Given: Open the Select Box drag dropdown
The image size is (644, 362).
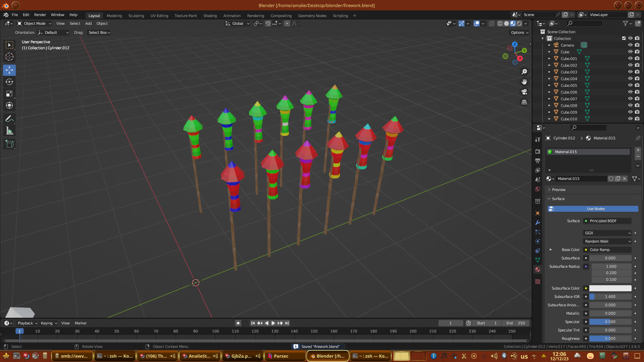Looking at the screenshot, I should pyautogui.click(x=99, y=33).
